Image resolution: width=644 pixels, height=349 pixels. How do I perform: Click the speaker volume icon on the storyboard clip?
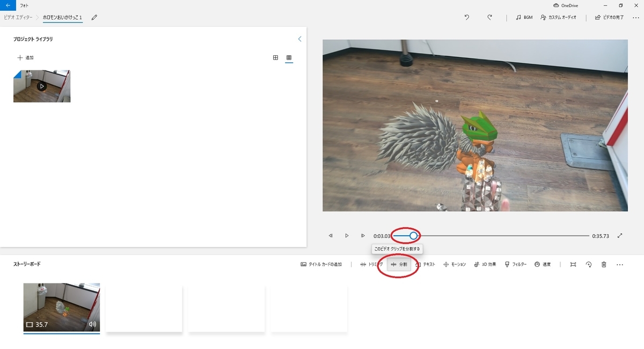[x=92, y=324]
